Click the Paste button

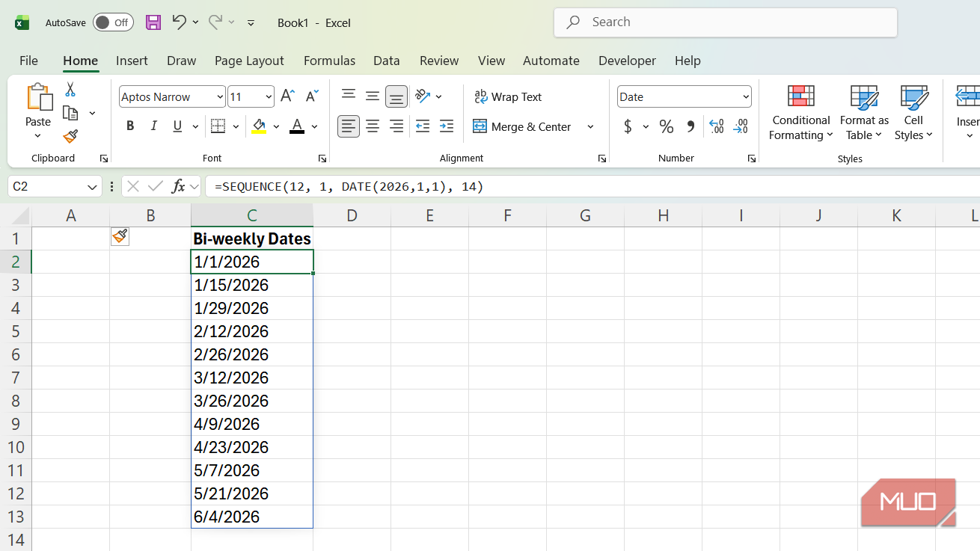pyautogui.click(x=38, y=111)
